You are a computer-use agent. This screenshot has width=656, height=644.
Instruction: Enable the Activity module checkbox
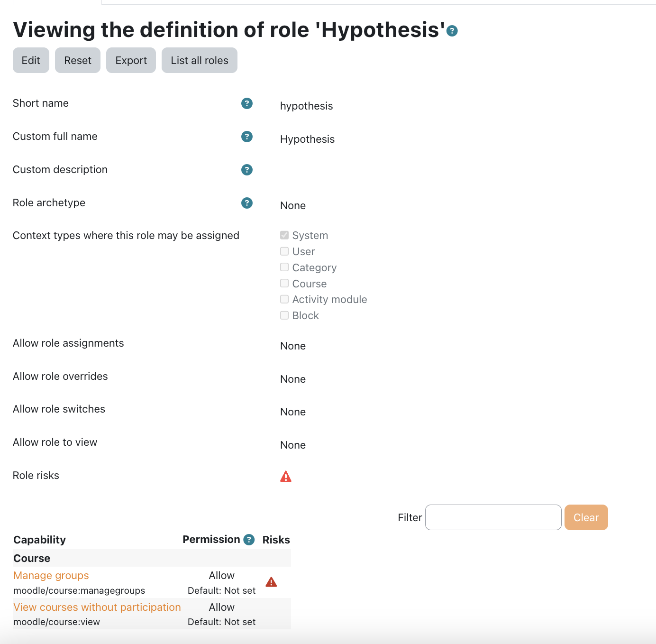click(284, 299)
